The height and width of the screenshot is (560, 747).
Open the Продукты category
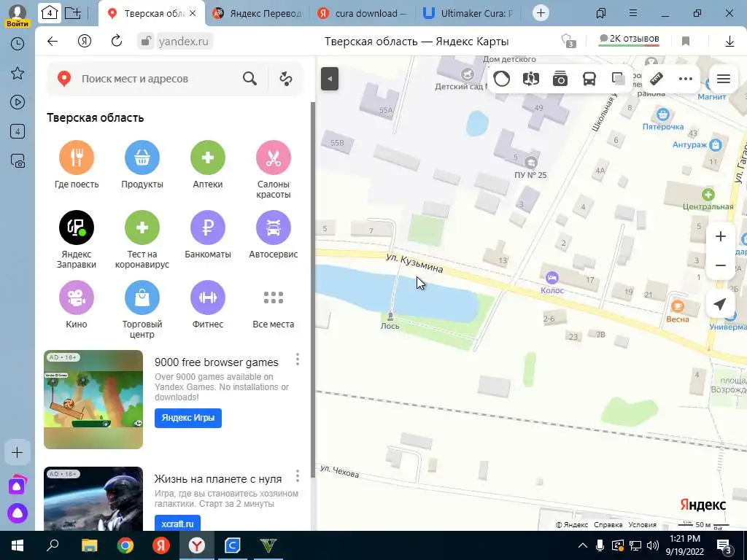[x=142, y=157]
